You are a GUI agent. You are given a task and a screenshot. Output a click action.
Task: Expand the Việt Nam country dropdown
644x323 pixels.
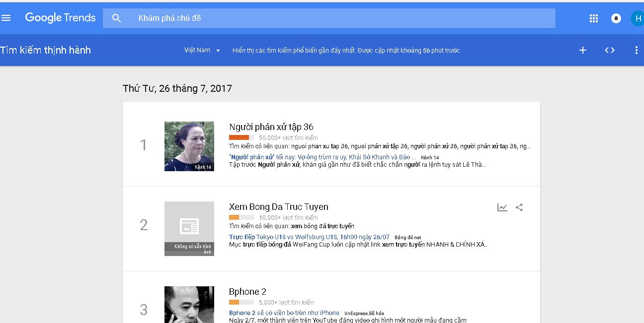click(202, 50)
